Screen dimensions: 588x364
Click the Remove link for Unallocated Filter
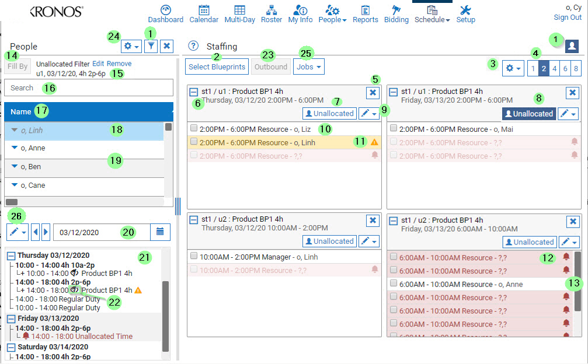point(119,64)
